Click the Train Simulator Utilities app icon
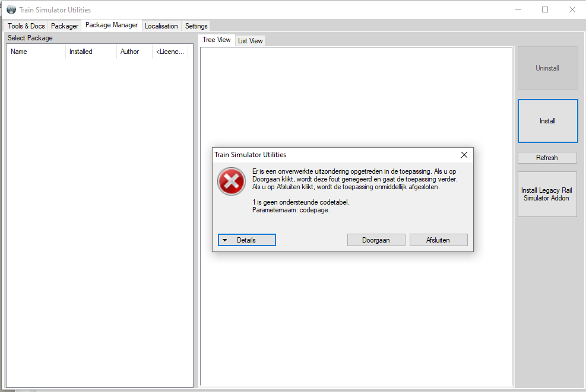586x392 pixels. (11, 9)
